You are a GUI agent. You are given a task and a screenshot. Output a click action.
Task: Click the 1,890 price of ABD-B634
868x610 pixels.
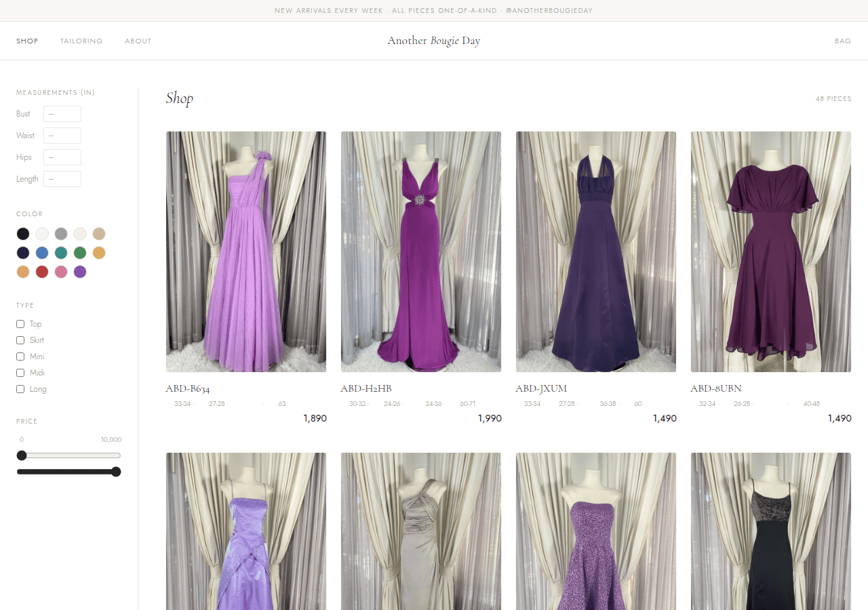tap(315, 419)
